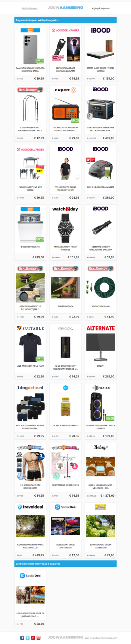Open the Pinterest icon in footer
This screenshot has width=131, height=644.
coord(33,637)
